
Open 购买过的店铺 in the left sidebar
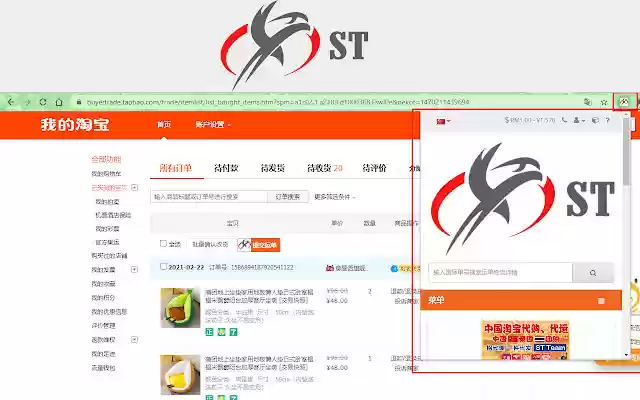point(109,256)
